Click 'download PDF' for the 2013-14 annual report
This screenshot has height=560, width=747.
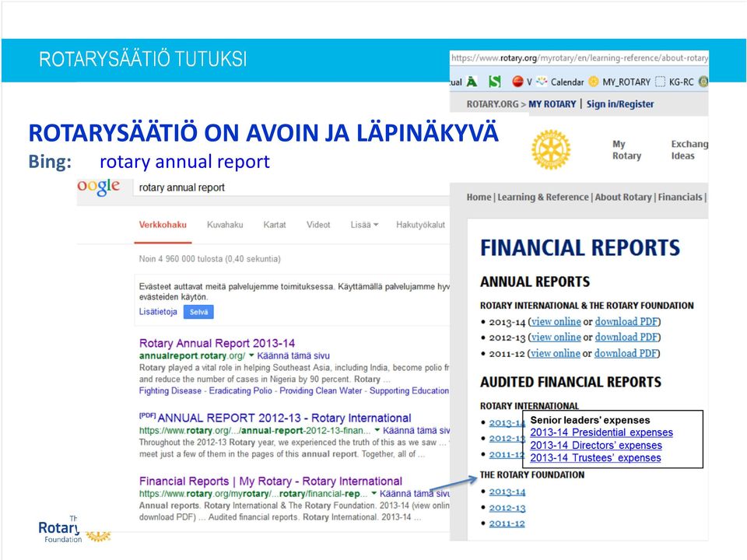tap(626, 322)
